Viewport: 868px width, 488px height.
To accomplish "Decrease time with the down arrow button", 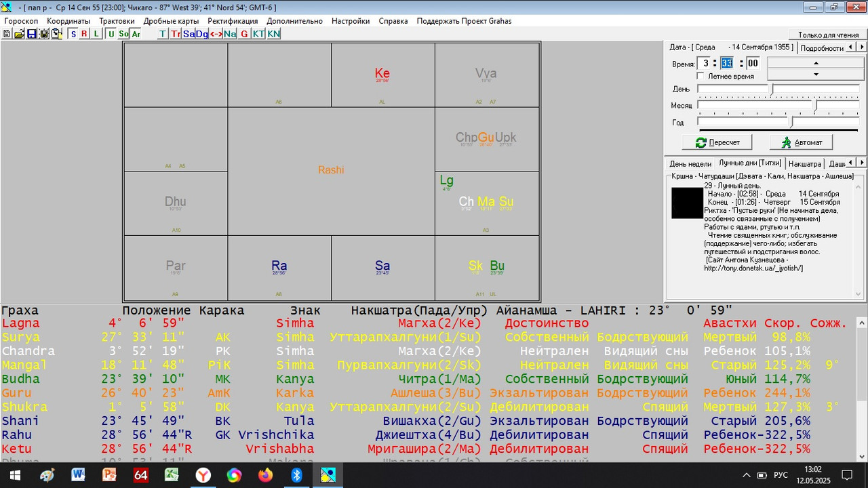I will point(815,75).
